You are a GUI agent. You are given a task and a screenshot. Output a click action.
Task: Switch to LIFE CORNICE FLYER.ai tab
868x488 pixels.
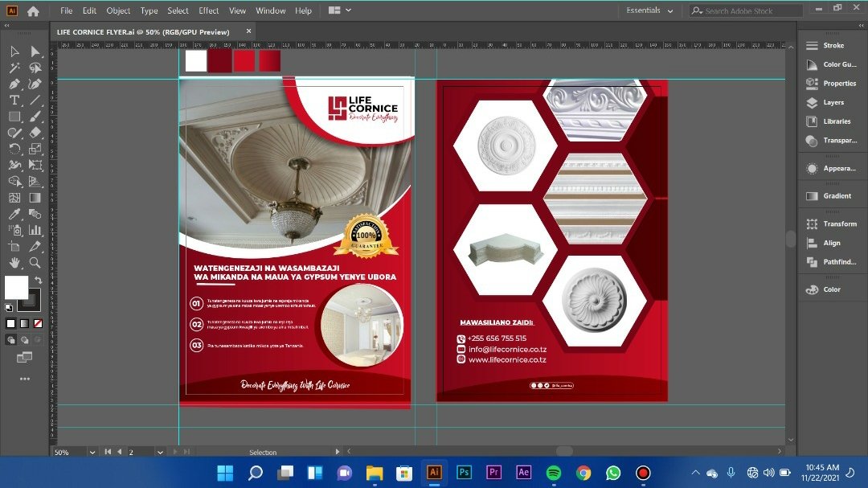[x=143, y=32]
